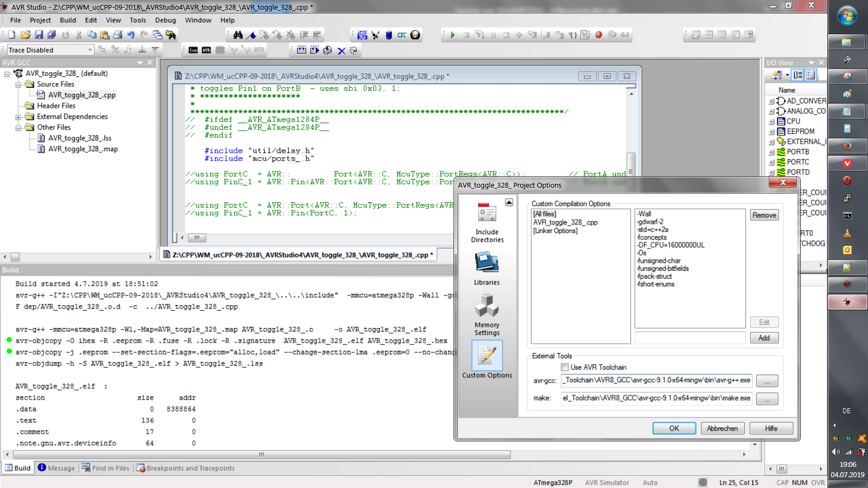Switch to the Message tab

(56, 468)
